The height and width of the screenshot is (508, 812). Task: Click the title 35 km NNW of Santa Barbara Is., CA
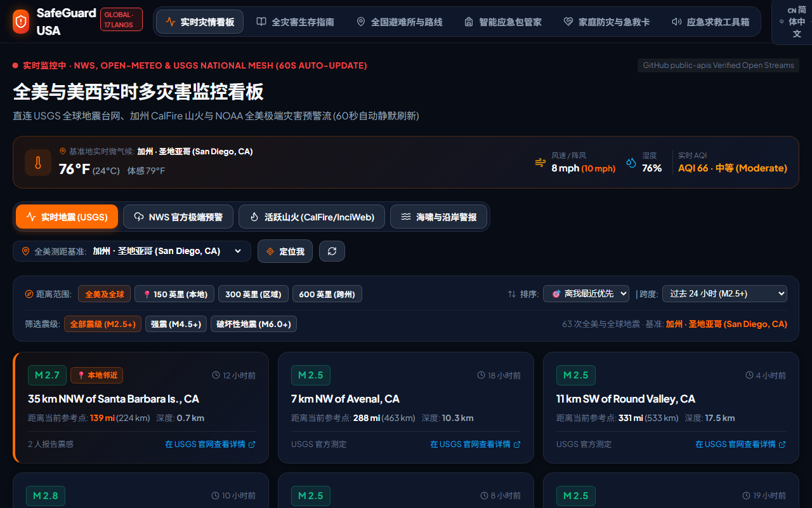point(114,399)
